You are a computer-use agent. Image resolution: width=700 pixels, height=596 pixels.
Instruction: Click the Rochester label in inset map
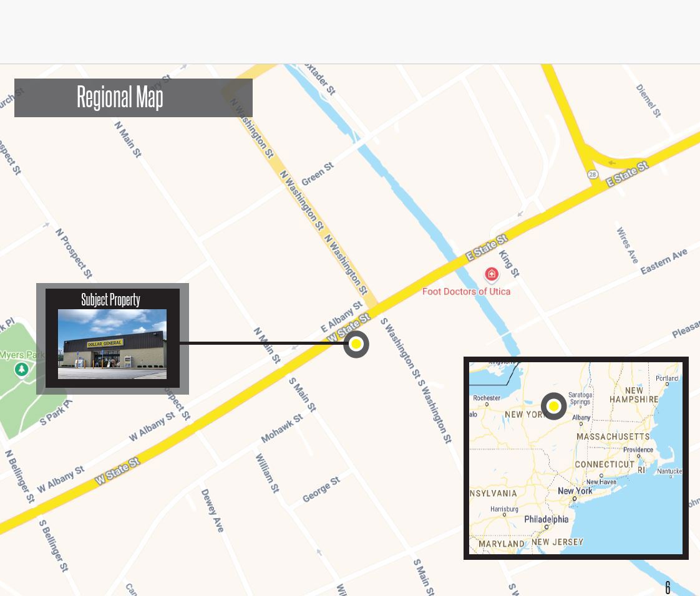[x=487, y=398]
